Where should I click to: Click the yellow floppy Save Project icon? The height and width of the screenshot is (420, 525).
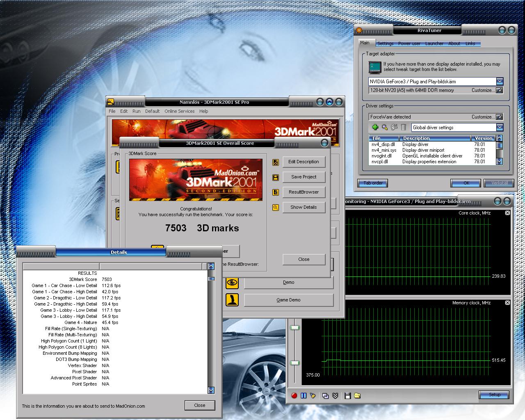click(276, 178)
